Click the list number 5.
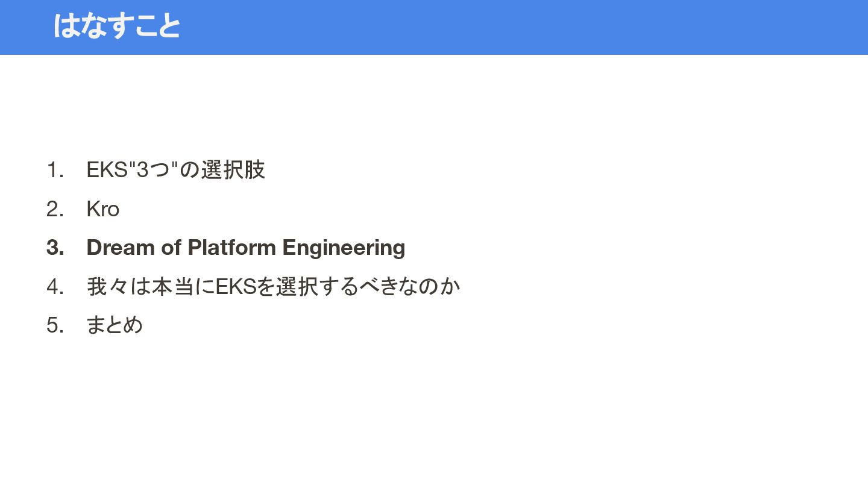Viewport: 868px width, 488px height. coord(55,325)
